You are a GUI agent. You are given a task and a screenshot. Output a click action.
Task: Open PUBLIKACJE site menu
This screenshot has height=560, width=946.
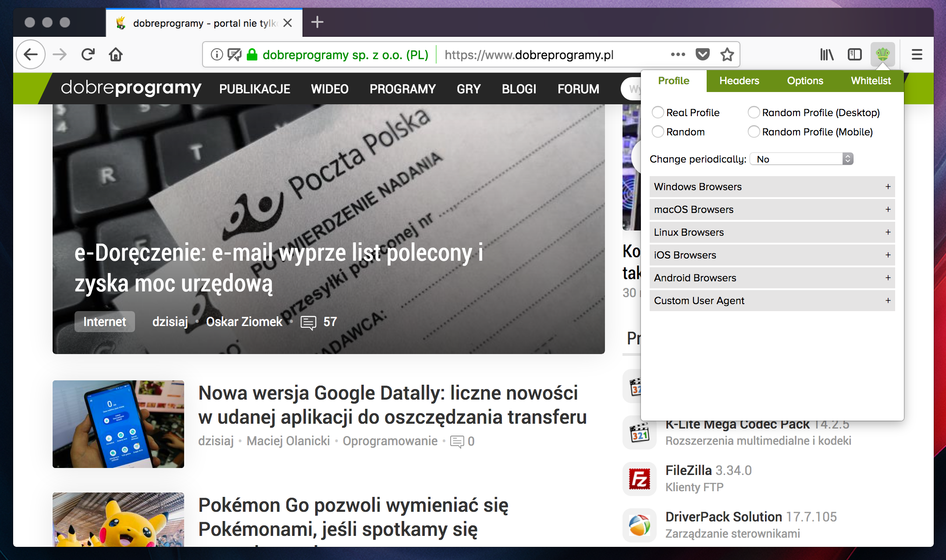point(255,89)
